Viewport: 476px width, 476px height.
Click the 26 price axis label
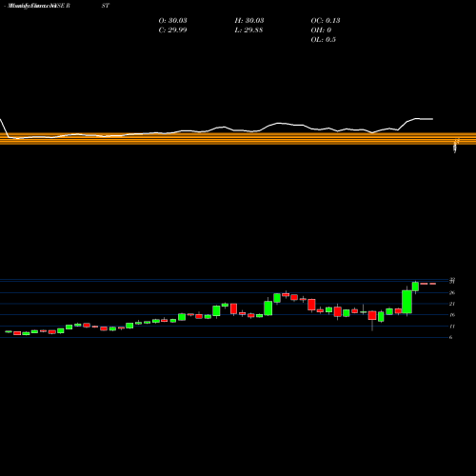click(x=452, y=292)
